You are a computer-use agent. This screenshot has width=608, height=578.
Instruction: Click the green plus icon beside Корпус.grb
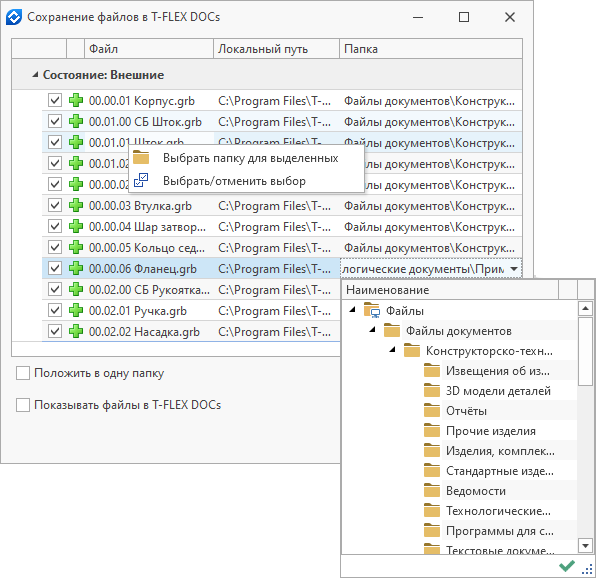point(76,101)
